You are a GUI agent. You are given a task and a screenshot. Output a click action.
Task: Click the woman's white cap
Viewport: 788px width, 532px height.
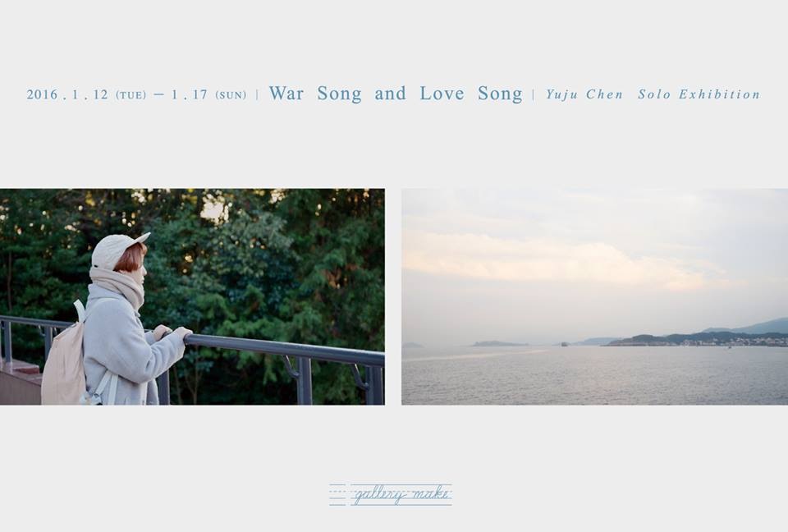pyautogui.click(x=118, y=249)
